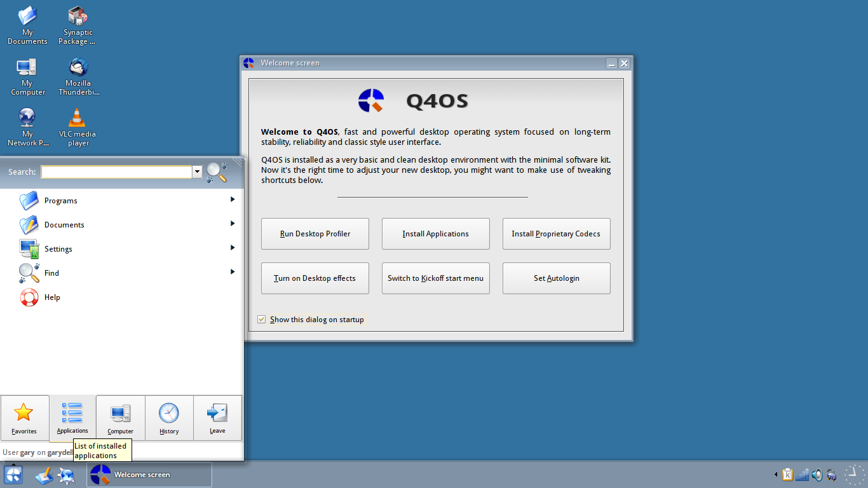868x488 pixels.
Task: Expand hidden system tray icons arrow
Action: [775, 475]
